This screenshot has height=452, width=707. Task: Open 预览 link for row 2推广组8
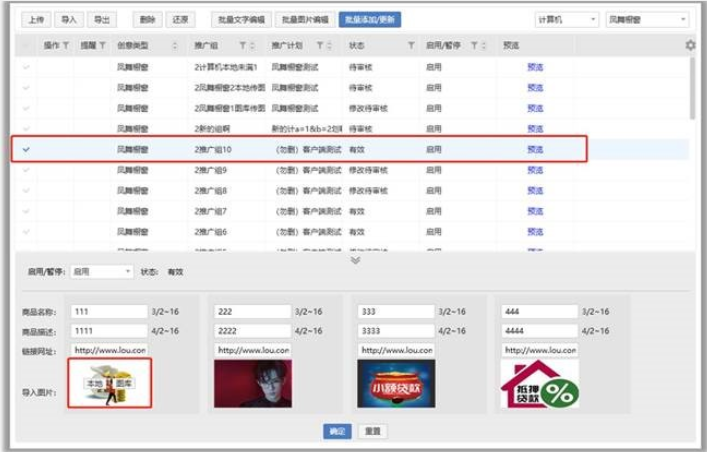click(535, 190)
